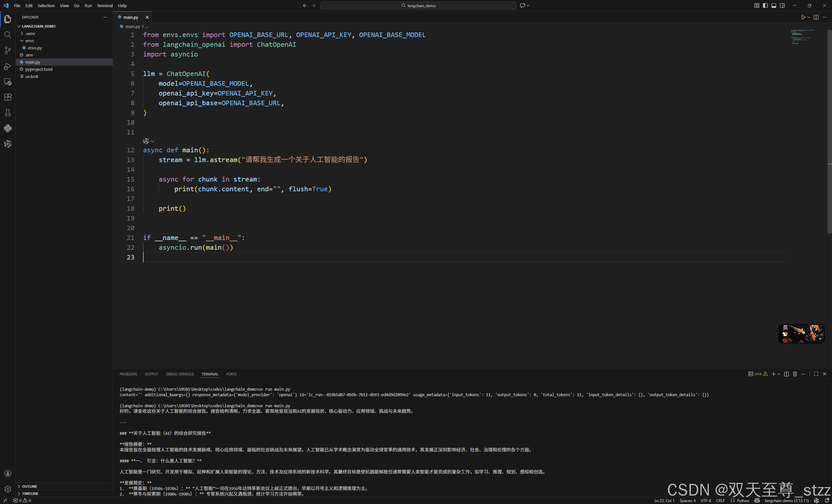Toggle Secondary Side Bar visibility
The height and width of the screenshot is (504, 832).
point(782,6)
